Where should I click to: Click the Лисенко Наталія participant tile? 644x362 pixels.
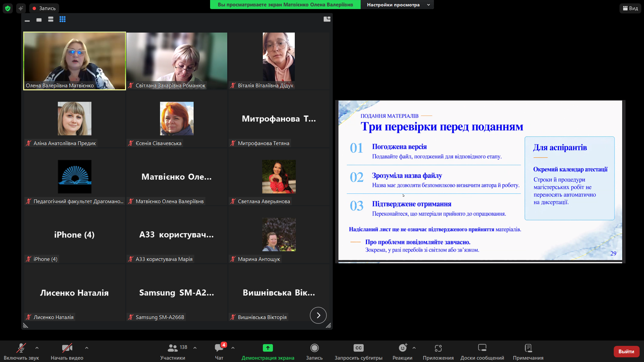pos(75,292)
